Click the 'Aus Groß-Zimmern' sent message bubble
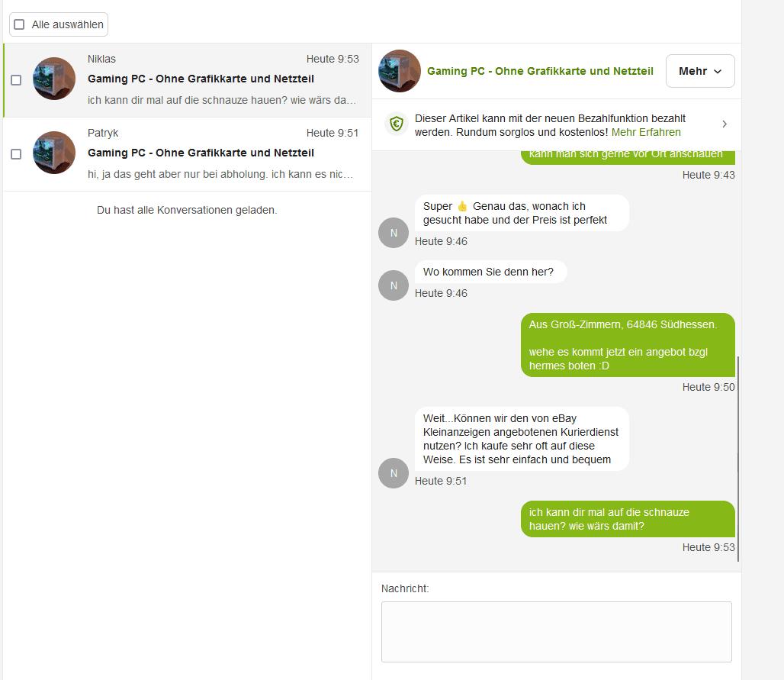 [x=628, y=345]
